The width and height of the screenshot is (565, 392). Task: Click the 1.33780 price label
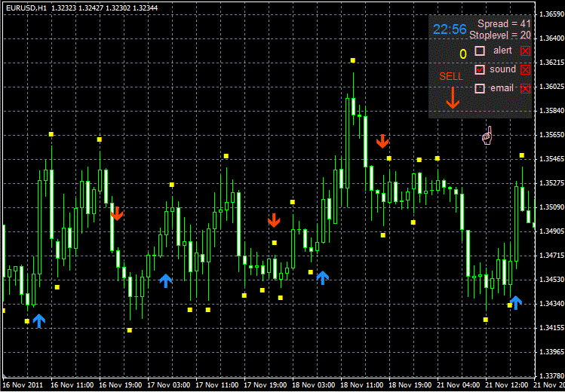[x=551, y=376]
